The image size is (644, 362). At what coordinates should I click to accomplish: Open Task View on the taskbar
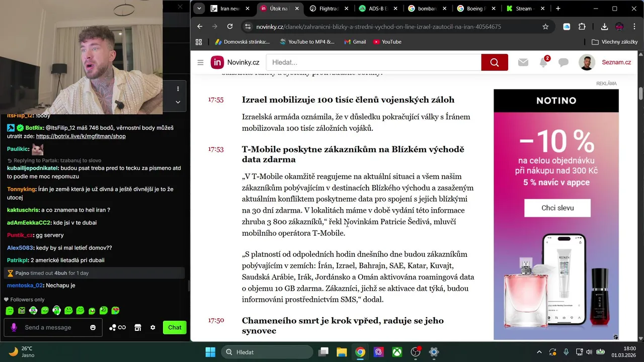point(324,352)
